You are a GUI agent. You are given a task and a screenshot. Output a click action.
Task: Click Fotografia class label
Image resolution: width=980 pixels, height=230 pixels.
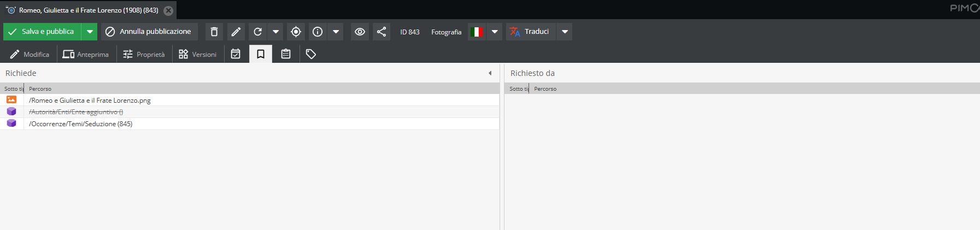(x=447, y=32)
